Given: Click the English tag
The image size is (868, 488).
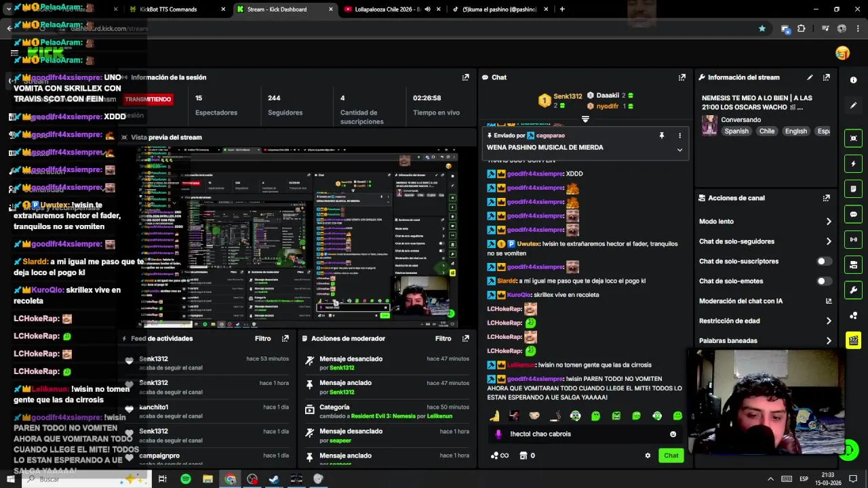Looking at the screenshot, I should [x=796, y=131].
